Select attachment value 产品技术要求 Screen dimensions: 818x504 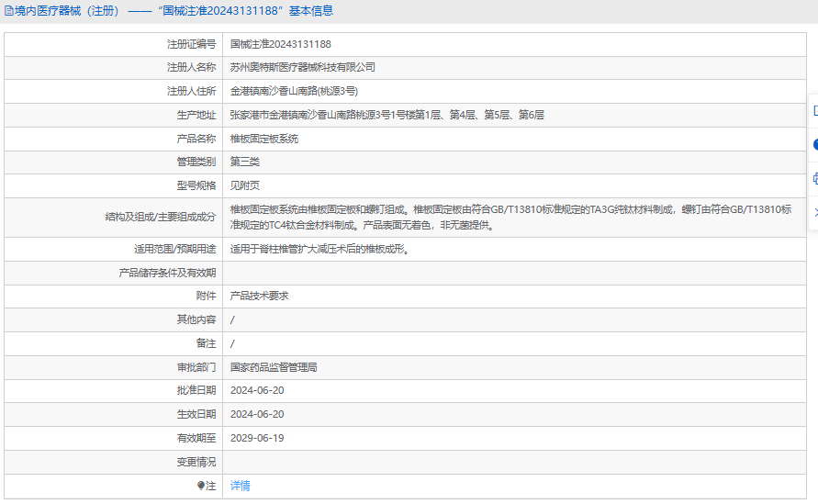pos(259,296)
